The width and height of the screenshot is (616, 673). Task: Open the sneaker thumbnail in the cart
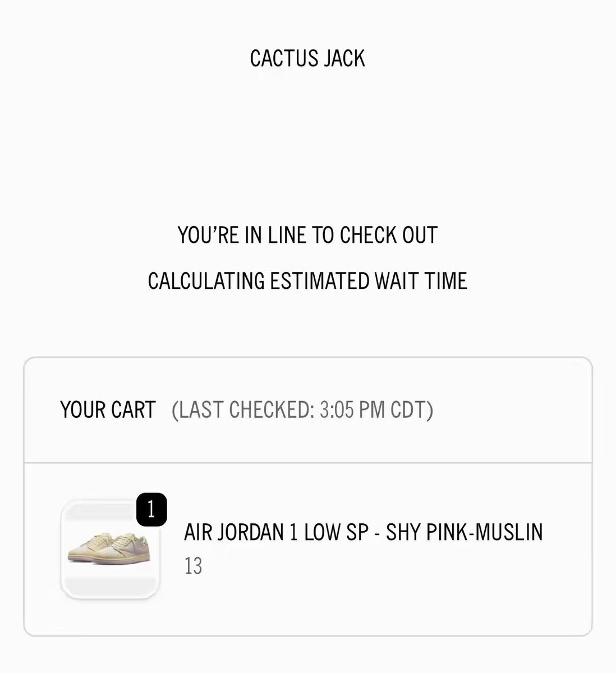tap(111, 549)
